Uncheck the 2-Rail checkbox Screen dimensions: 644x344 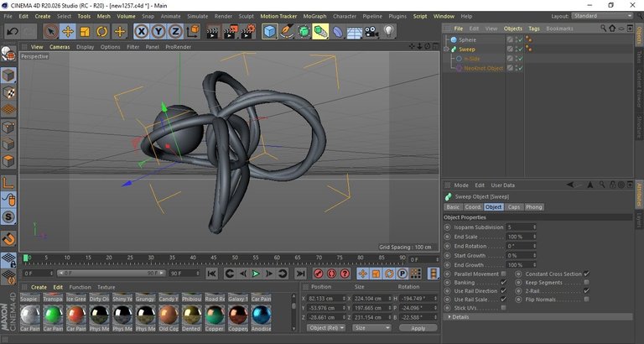coord(586,291)
